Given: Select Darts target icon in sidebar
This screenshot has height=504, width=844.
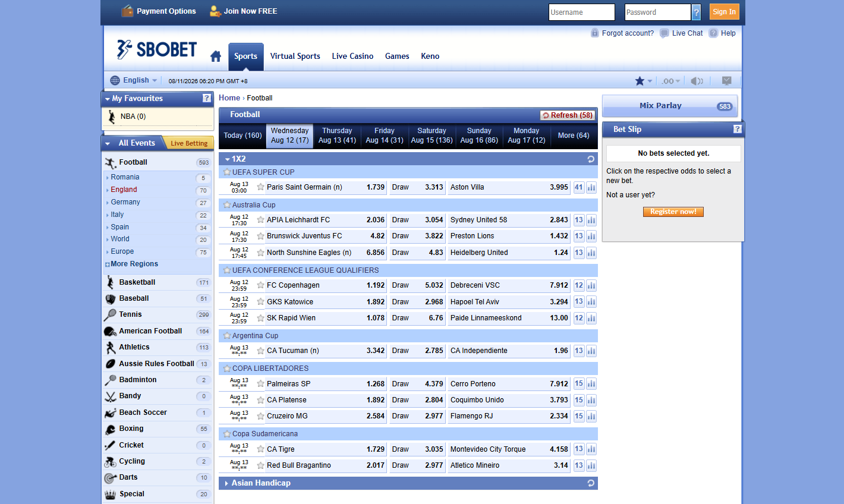Looking at the screenshot, I should 110,478.
